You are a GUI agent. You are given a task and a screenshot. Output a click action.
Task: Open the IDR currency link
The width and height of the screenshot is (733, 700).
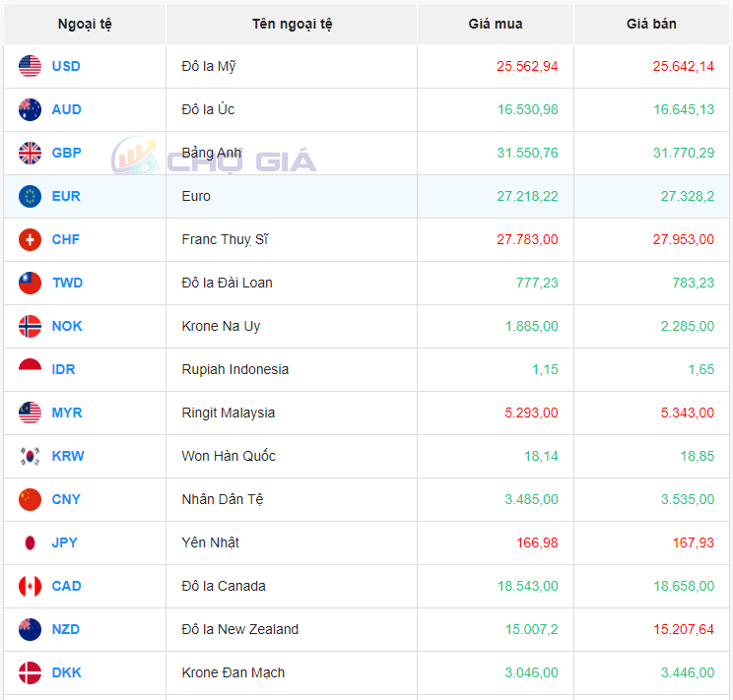[x=63, y=369]
